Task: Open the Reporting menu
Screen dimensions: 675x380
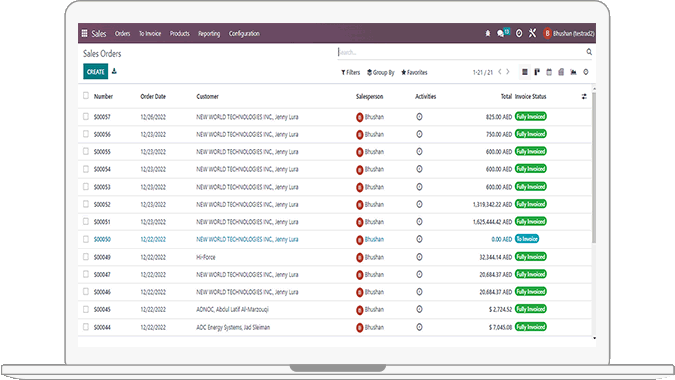Action: coord(209,34)
